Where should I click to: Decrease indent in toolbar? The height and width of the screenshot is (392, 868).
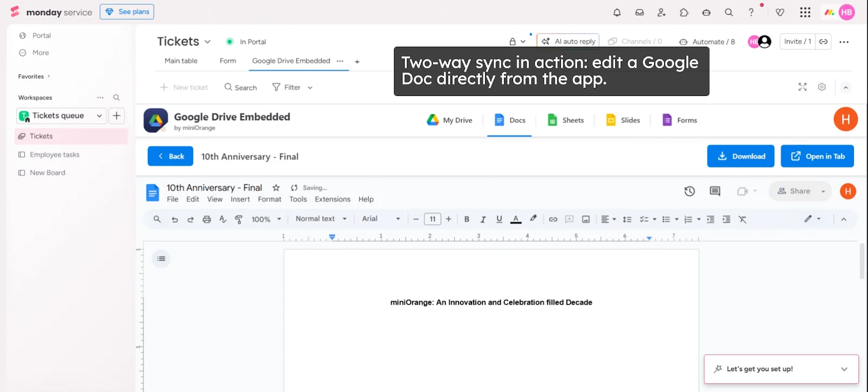(710, 220)
